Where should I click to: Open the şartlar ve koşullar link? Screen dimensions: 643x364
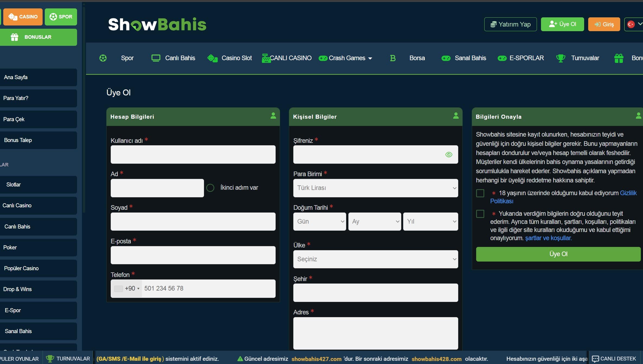[548, 238]
